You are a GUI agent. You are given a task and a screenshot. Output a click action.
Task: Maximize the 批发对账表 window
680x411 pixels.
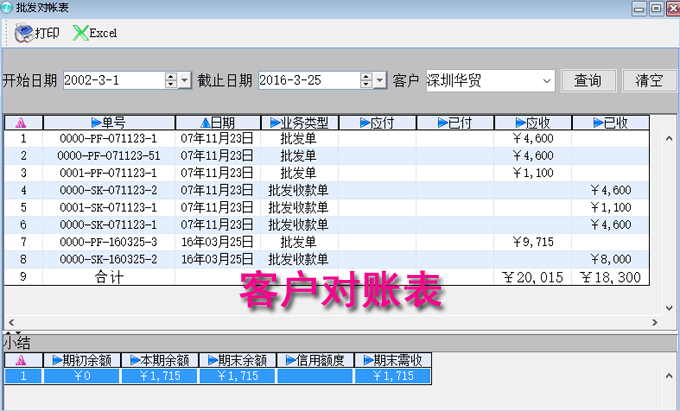657,8
